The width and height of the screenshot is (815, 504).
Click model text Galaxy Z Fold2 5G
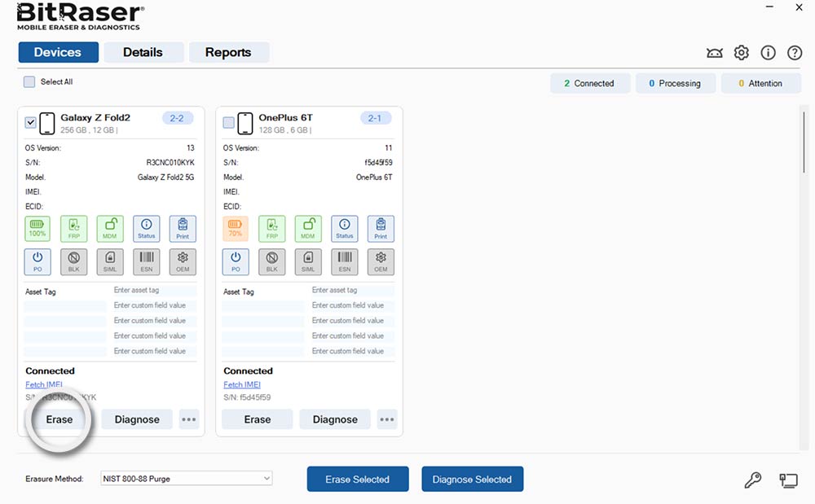point(165,177)
